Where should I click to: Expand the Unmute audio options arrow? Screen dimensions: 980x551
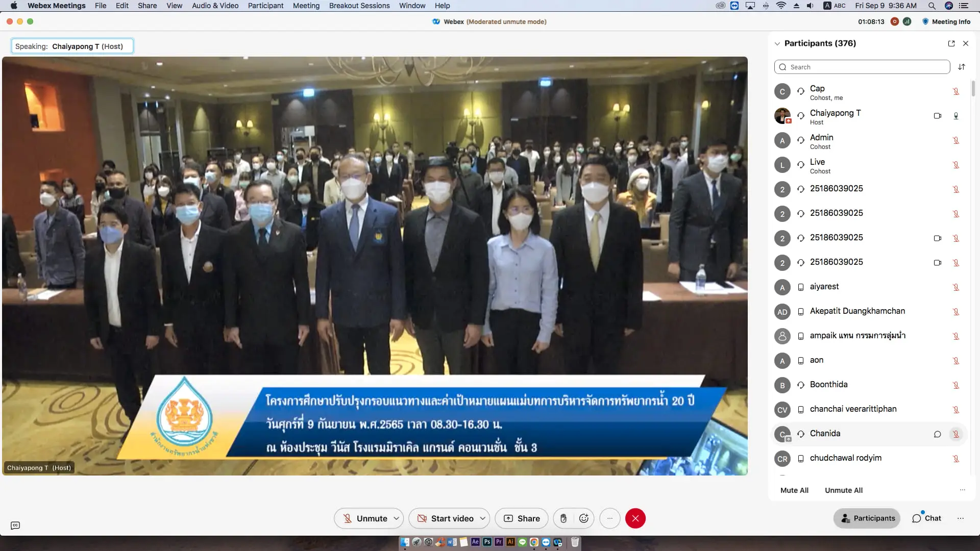[397, 518]
